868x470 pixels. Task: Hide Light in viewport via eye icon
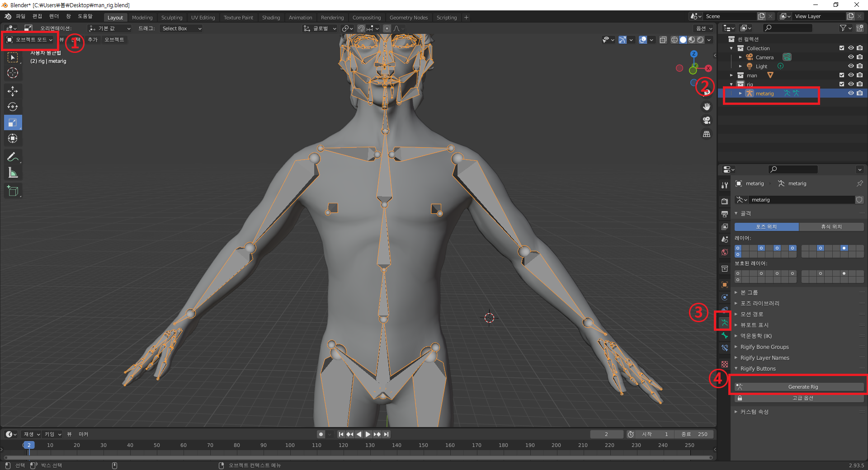851,66
